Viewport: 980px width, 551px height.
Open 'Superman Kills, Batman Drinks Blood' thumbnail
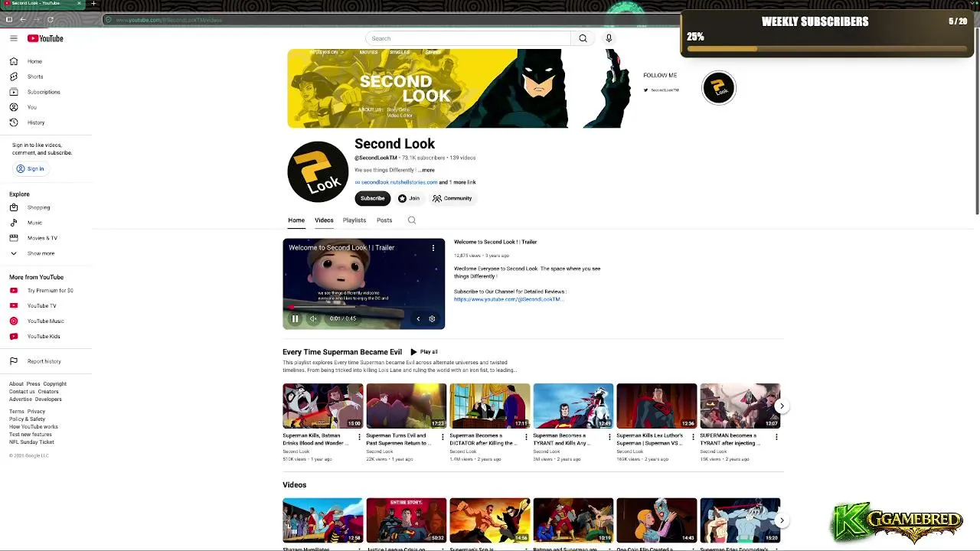click(323, 406)
